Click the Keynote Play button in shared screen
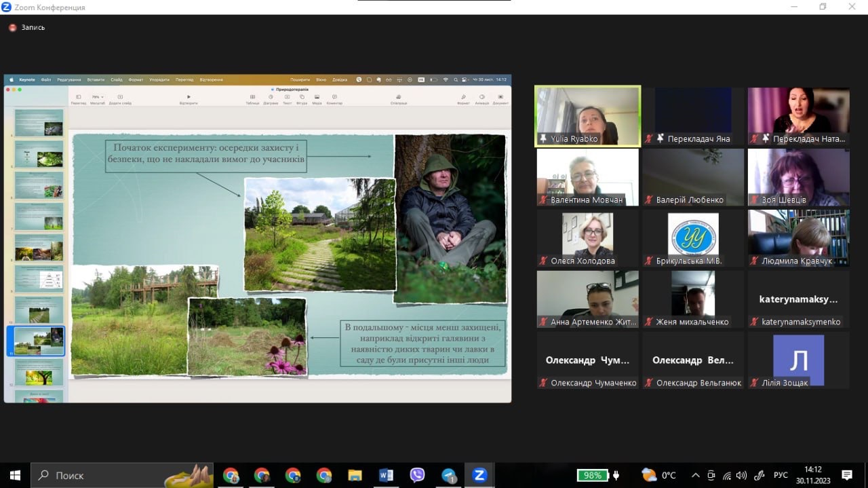This screenshot has width=868, height=488. 189,97
